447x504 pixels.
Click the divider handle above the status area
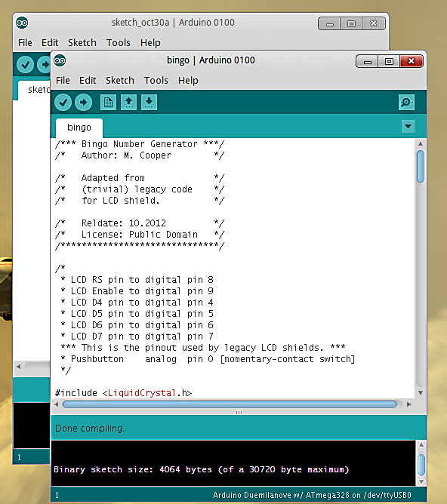[239, 413]
